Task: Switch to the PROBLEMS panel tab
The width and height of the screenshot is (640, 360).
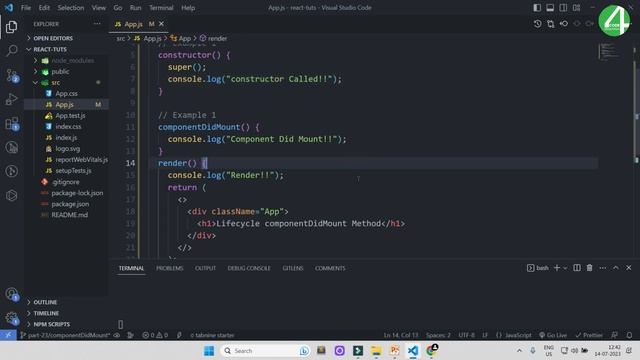Action: click(x=169, y=268)
